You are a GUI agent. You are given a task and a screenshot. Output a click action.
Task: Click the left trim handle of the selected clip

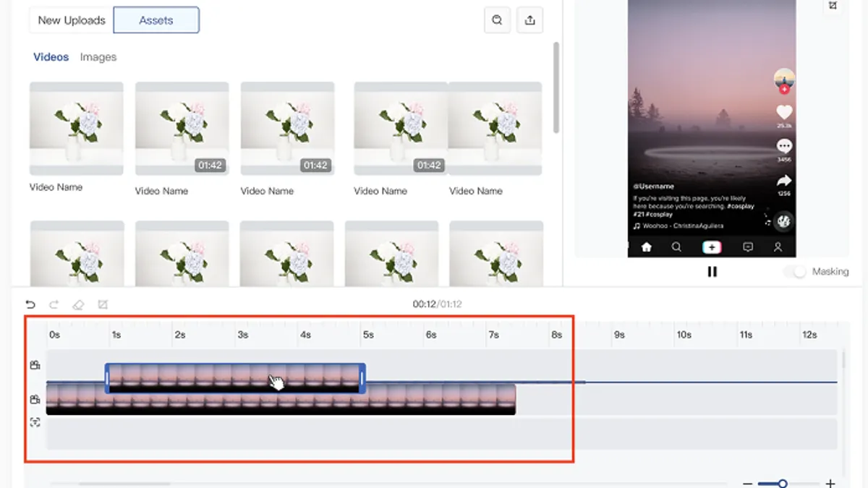point(108,378)
